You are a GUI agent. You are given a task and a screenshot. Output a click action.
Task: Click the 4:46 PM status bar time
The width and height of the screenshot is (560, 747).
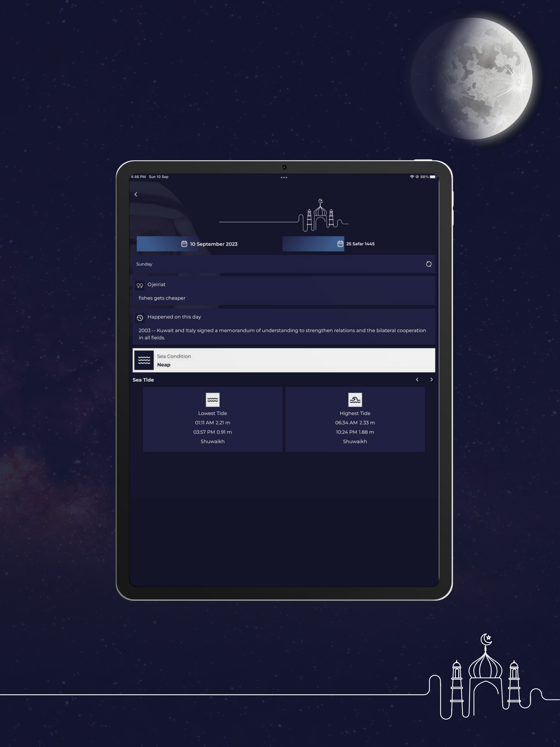(138, 177)
